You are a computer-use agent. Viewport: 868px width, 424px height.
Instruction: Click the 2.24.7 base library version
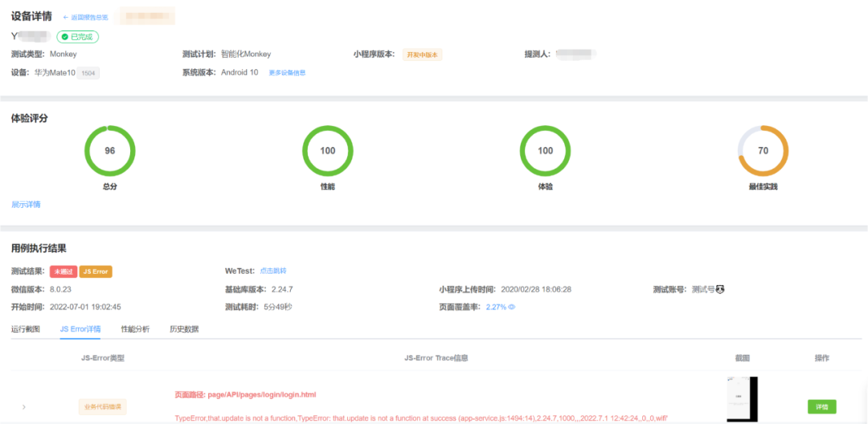[282, 289]
